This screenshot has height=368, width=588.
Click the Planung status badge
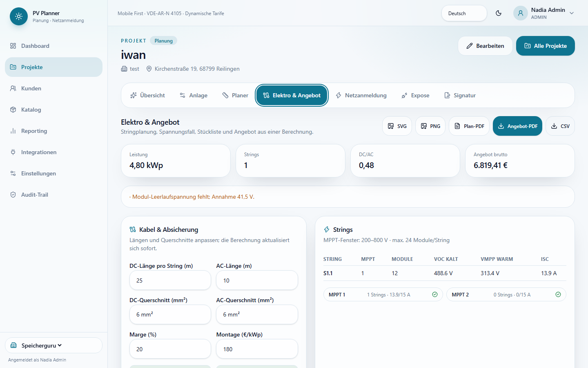pos(163,40)
